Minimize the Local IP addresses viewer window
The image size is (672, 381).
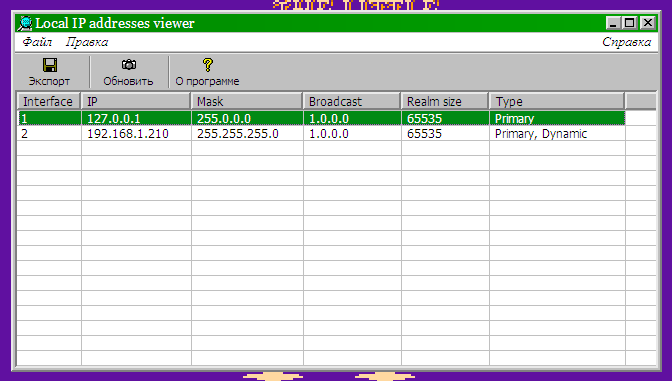click(x=613, y=23)
